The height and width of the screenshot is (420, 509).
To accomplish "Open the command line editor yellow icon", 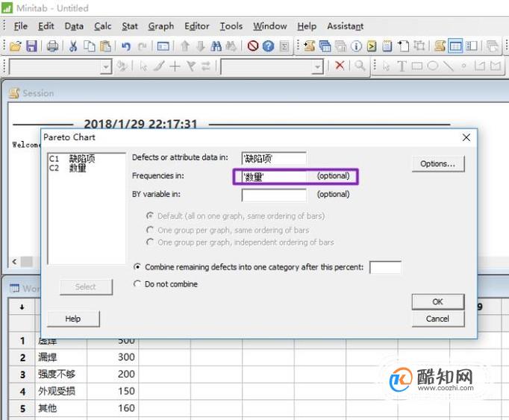I will (372, 46).
